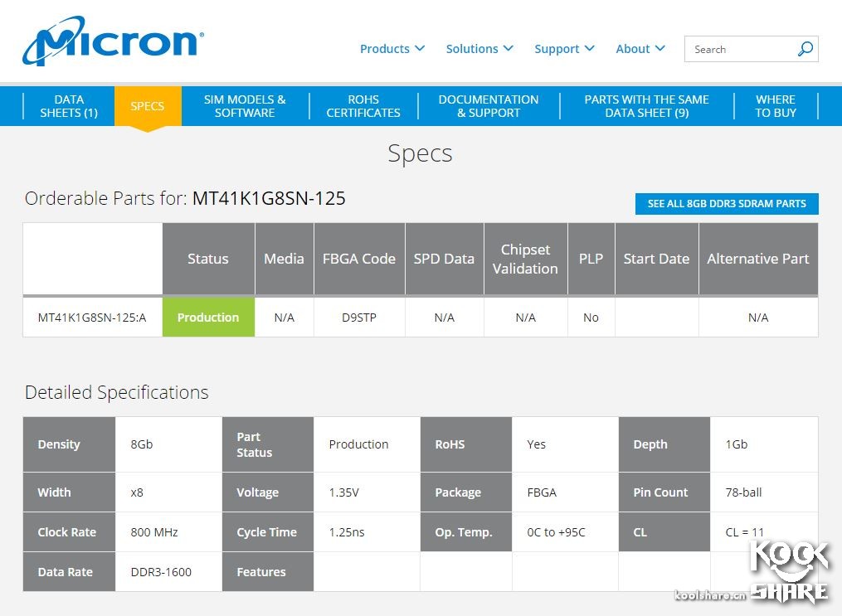Click the PLP value No
The height and width of the screenshot is (616, 842).
click(591, 318)
